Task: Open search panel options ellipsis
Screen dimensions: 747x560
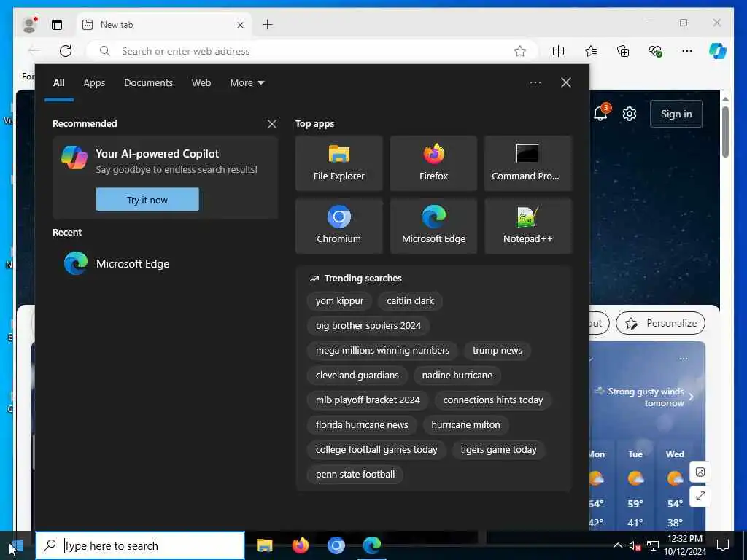Action: click(x=535, y=83)
